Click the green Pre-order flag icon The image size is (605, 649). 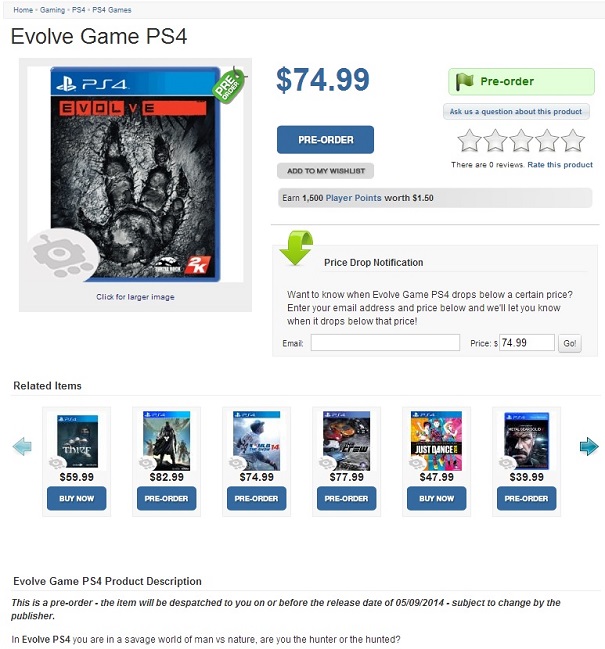(464, 82)
